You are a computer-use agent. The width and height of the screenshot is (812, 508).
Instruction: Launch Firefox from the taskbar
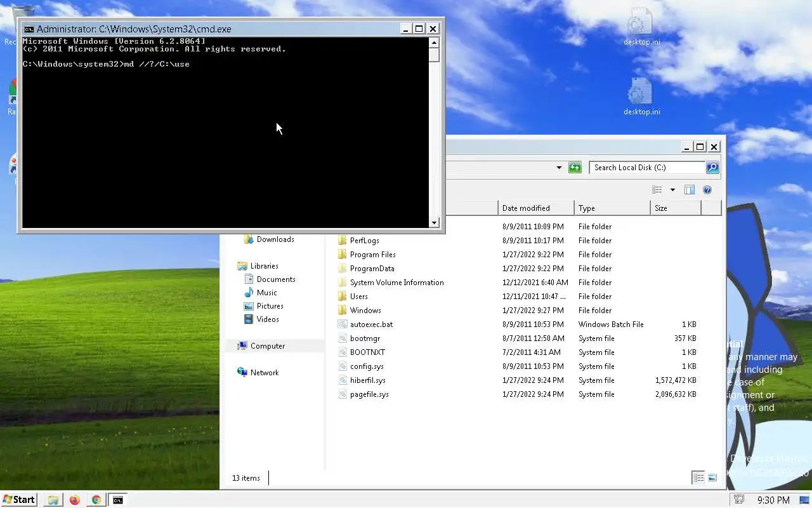click(75, 500)
